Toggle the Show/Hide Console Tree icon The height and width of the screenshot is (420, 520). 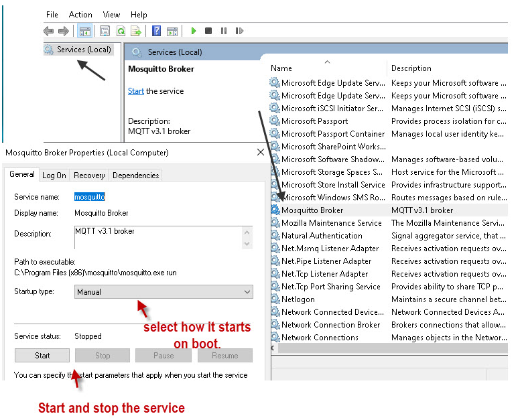[x=84, y=31]
